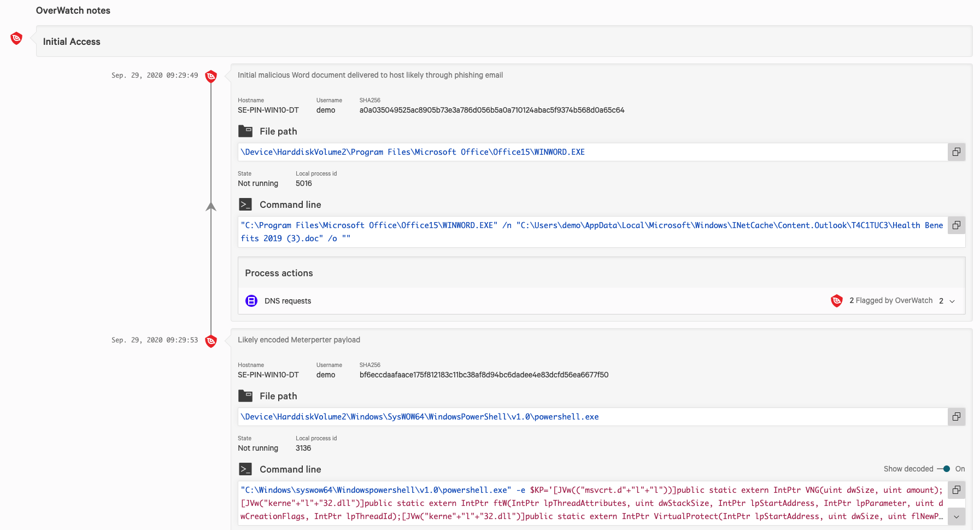Click the shield marker at 09:29:49
Image resolution: width=980 pixels, height=530 pixels.
[x=211, y=76]
